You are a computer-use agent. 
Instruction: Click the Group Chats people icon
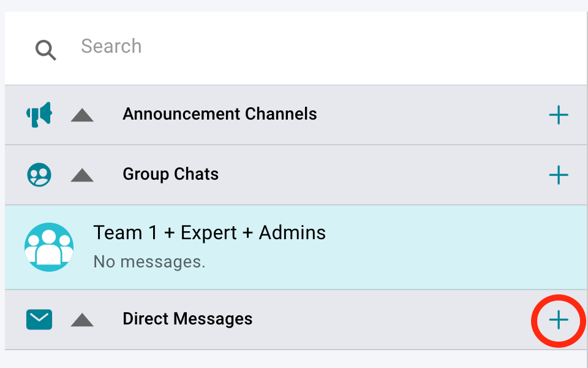point(39,175)
